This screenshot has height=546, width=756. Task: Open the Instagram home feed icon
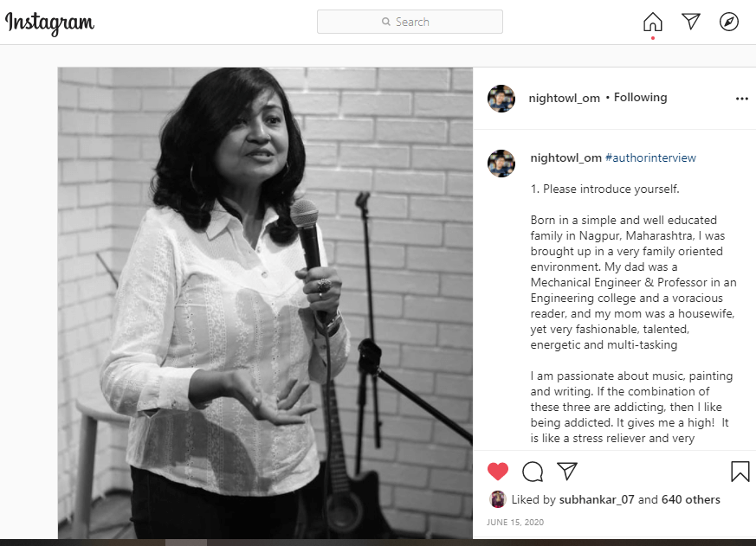[652, 22]
